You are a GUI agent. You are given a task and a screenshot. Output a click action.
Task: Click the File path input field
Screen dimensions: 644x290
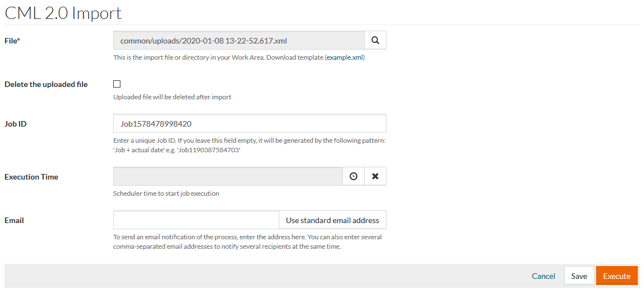point(239,40)
